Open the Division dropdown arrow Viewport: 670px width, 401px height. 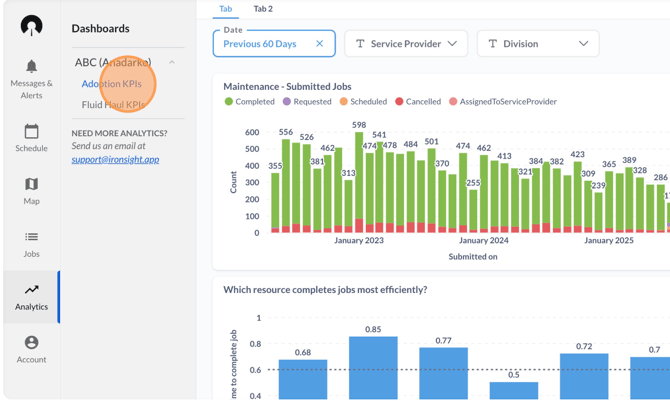click(x=583, y=44)
